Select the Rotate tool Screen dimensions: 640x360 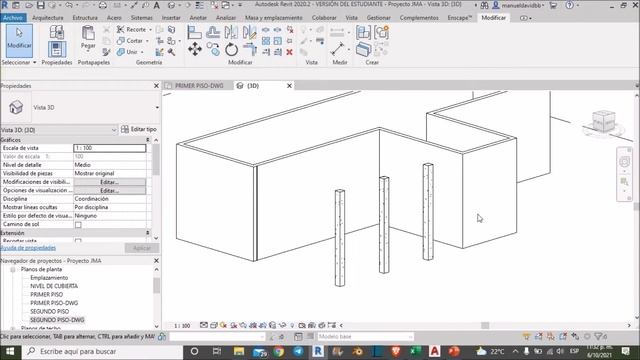tap(231, 50)
